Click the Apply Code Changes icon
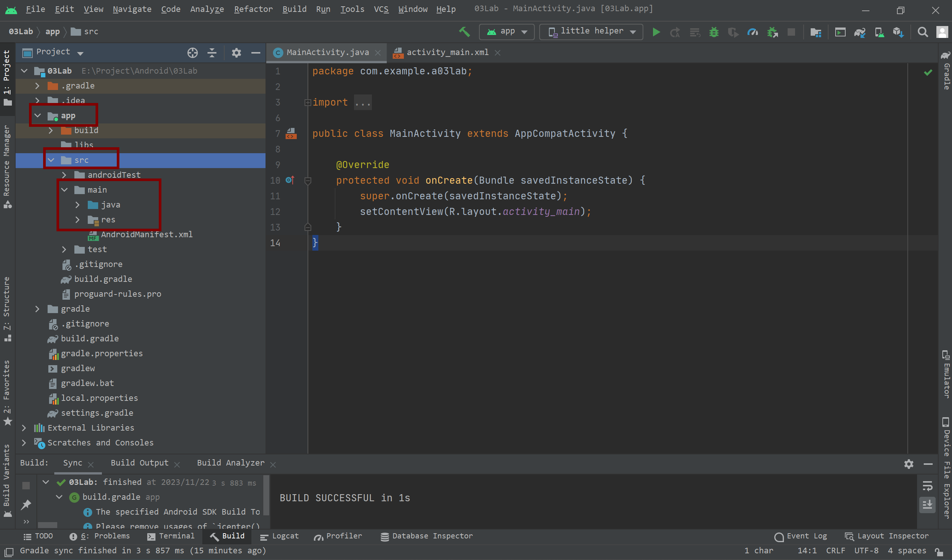Screen dimensions: 952x560 [695, 32]
